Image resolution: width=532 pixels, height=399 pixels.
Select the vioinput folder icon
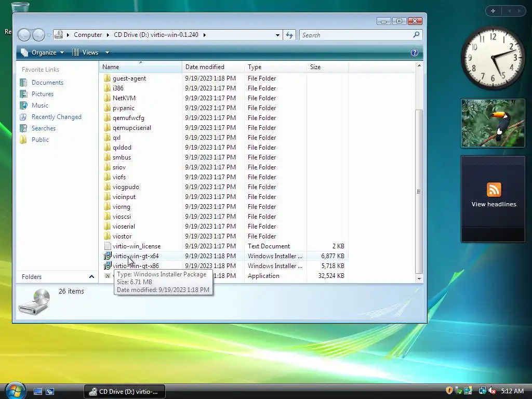pyautogui.click(x=107, y=196)
